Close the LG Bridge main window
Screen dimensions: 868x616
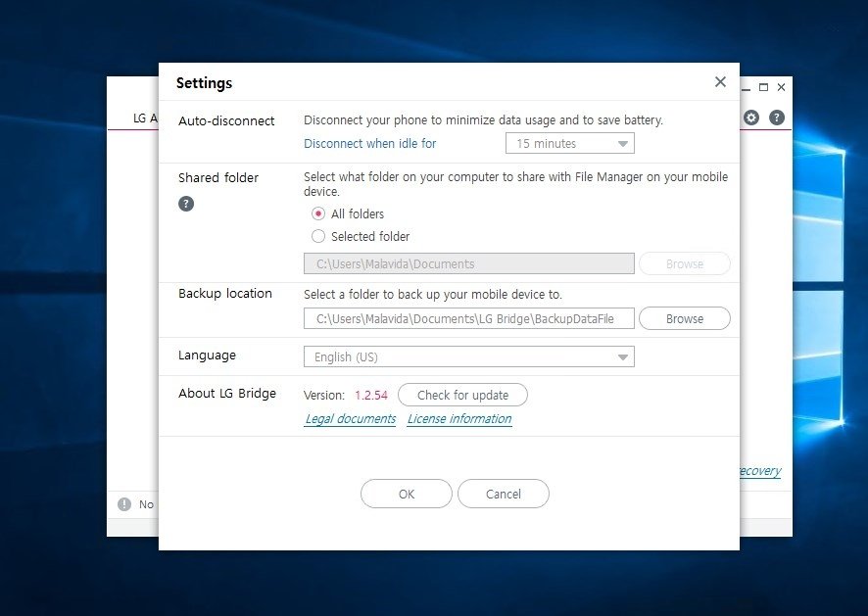pyautogui.click(x=781, y=87)
